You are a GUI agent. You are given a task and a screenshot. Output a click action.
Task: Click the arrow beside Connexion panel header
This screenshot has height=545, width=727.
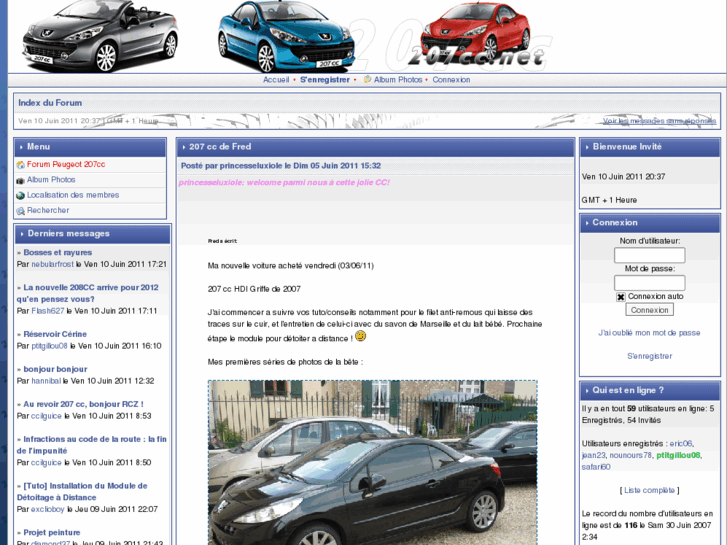(587, 223)
